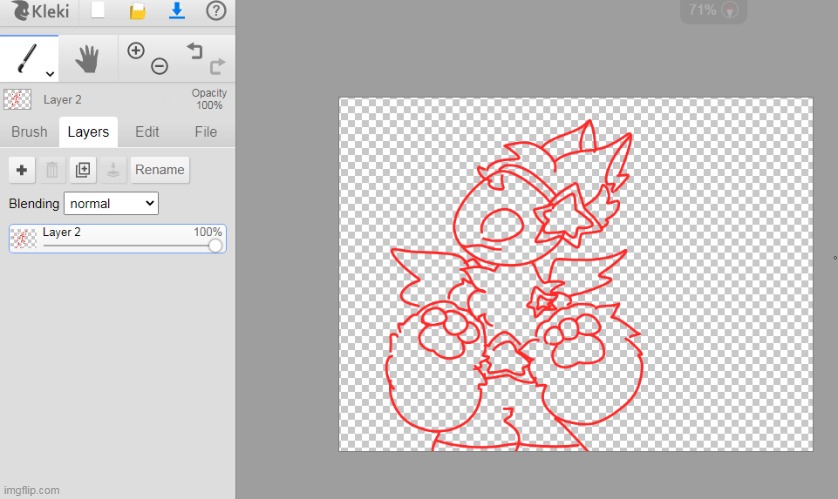
Task: Click the Rename layer button
Action: pos(160,170)
